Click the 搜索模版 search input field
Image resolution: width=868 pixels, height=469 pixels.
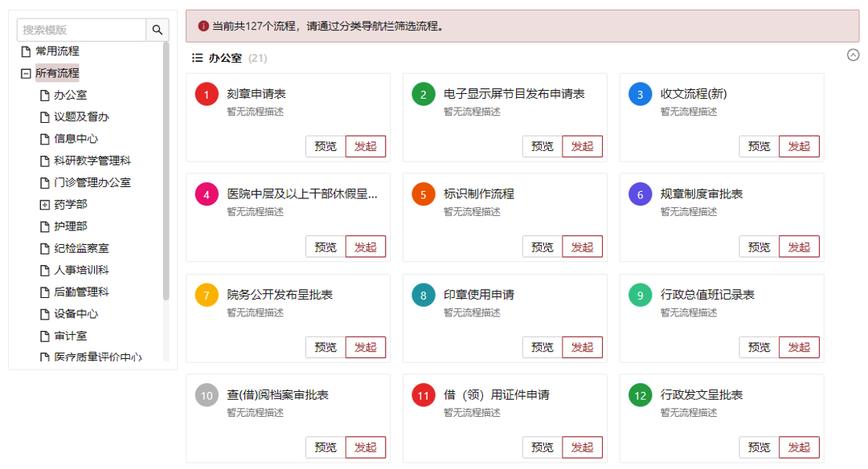pos(81,30)
